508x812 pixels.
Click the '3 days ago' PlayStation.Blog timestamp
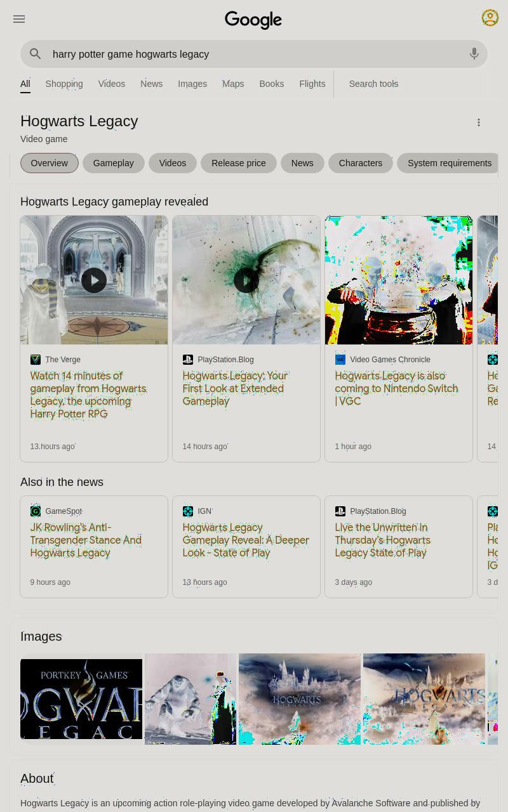[354, 582]
